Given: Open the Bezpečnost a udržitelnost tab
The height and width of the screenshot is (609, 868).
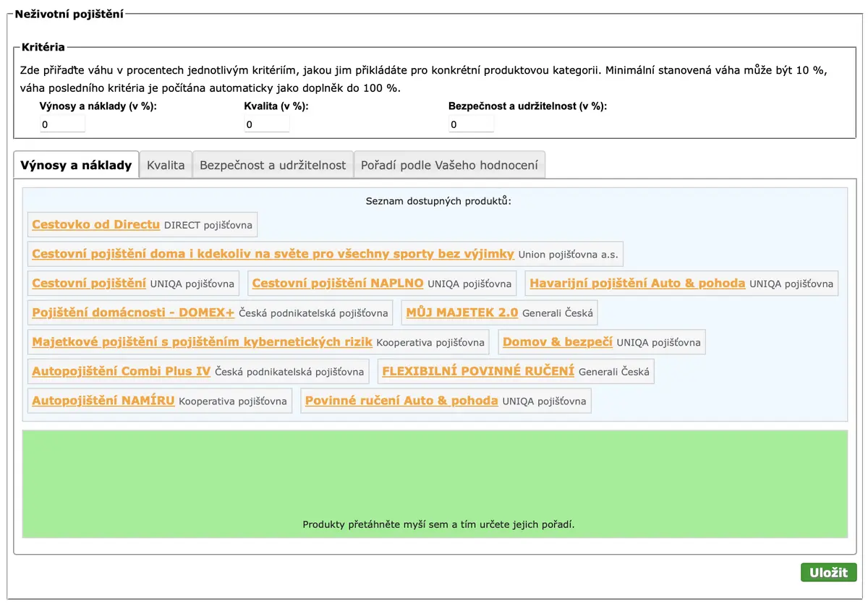Looking at the screenshot, I should 273,165.
